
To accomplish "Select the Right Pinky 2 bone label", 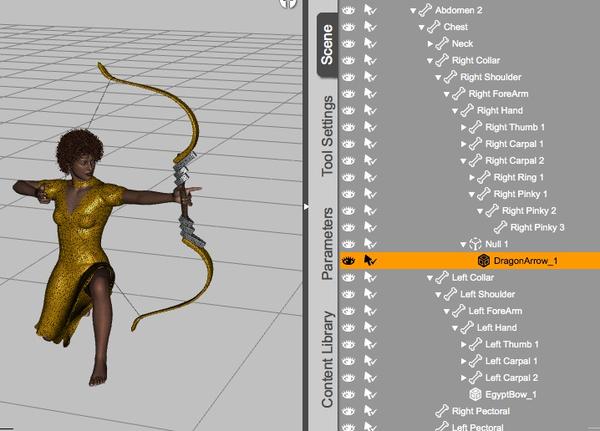I will tap(529, 211).
